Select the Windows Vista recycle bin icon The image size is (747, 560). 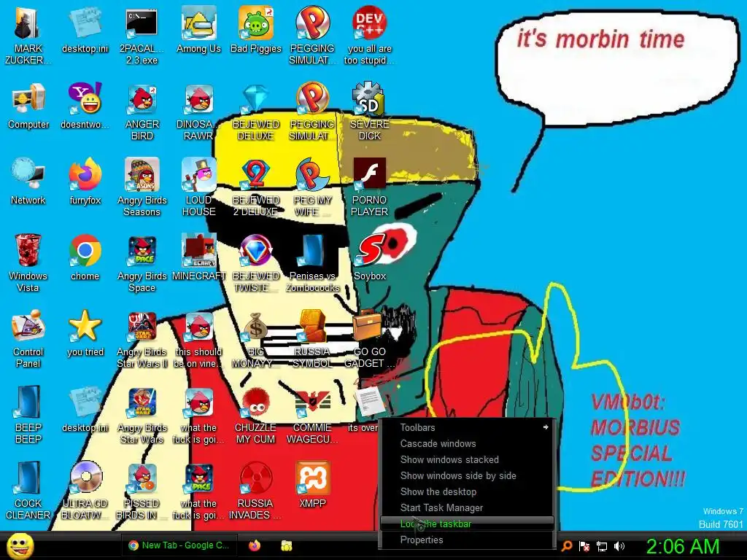(x=28, y=263)
